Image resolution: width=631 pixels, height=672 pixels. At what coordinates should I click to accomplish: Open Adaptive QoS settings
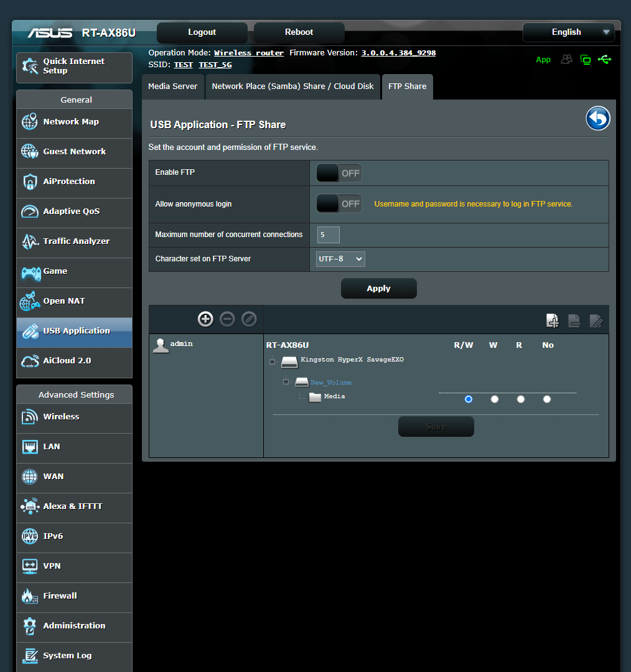coord(74,213)
